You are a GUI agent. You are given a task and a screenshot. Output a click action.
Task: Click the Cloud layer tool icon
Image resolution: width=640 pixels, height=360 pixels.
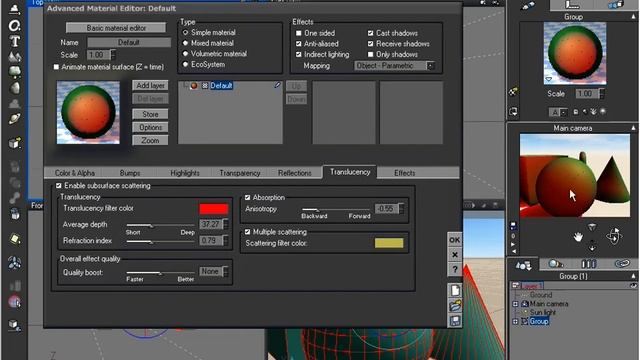click(15, 103)
